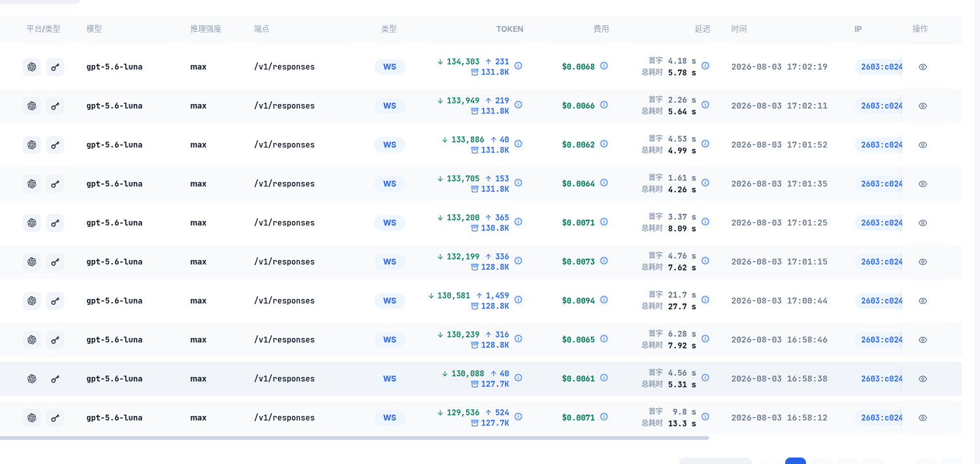This screenshot has height=464, width=980.
Task: Click the key type icon in the 16:58:46 row
Action: click(x=55, y=340)
